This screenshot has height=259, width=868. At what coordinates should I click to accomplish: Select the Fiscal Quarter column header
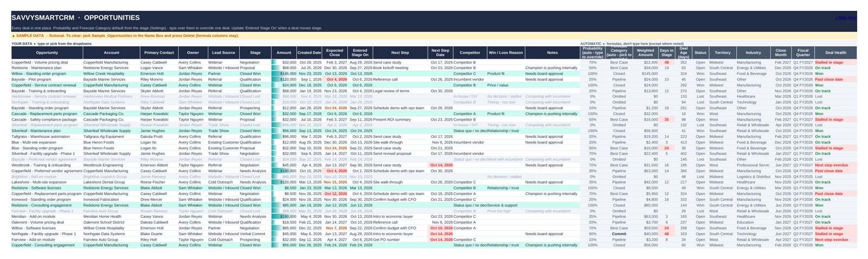803,53
